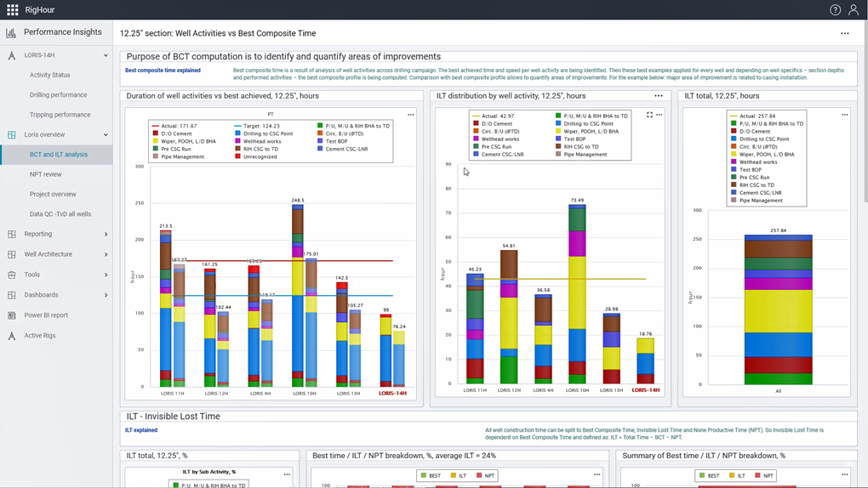Viewport: 868px width, 488px height.
Task: Open options of Best time/ILT/NPT breakdown chart
Action: (x=597, y=474)
